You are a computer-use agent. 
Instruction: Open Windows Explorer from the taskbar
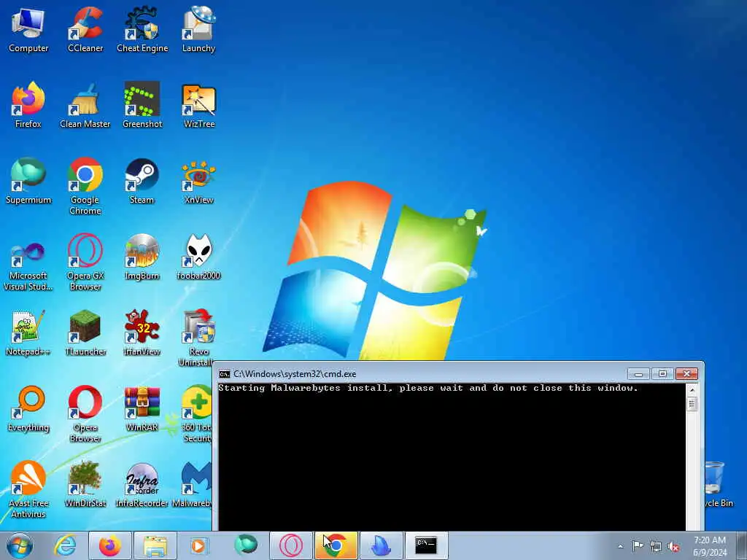(x=155, y=545)
